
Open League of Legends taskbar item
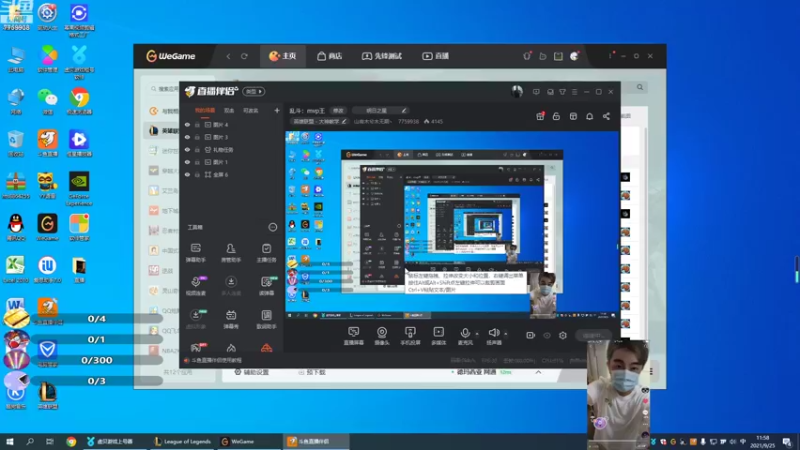tap(182, 441)
